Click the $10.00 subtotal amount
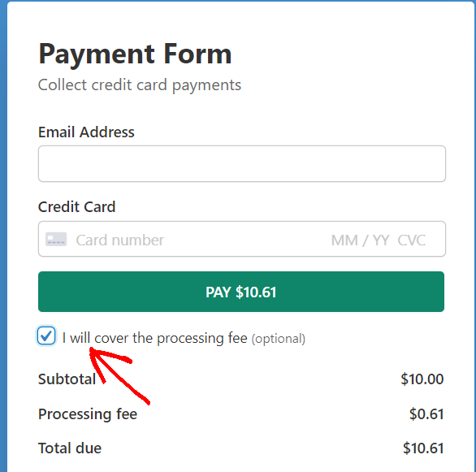476x472 pixels. [422, 379]
